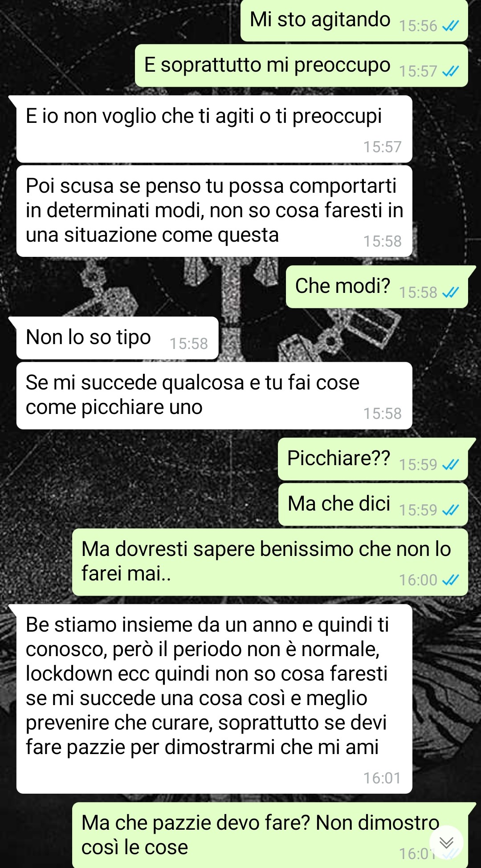Screen dimensions: 481x868
Task: Tap 'Ma che pazzie devo fare?' message
Action: coord(270,835)
